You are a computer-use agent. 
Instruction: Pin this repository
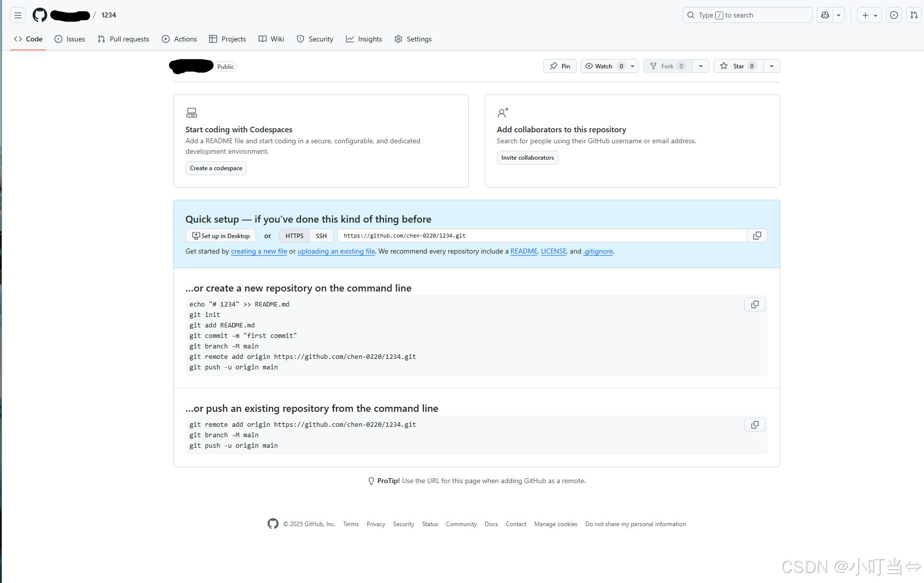click(560, 66)
